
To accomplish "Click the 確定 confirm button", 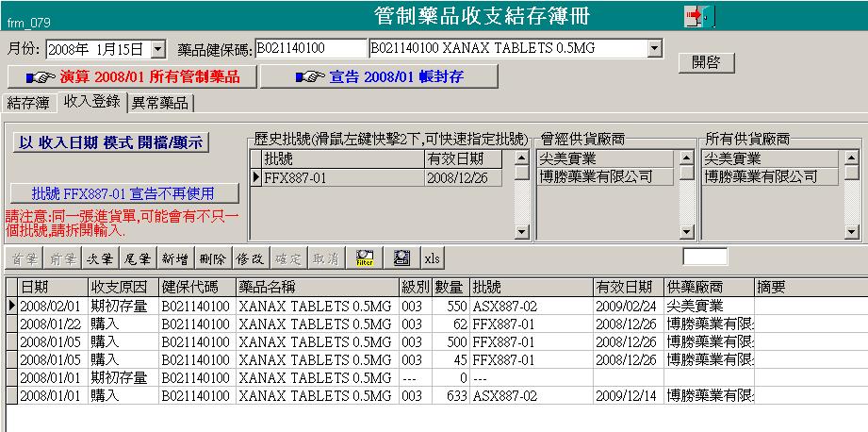I will click(x=288, y=258).
